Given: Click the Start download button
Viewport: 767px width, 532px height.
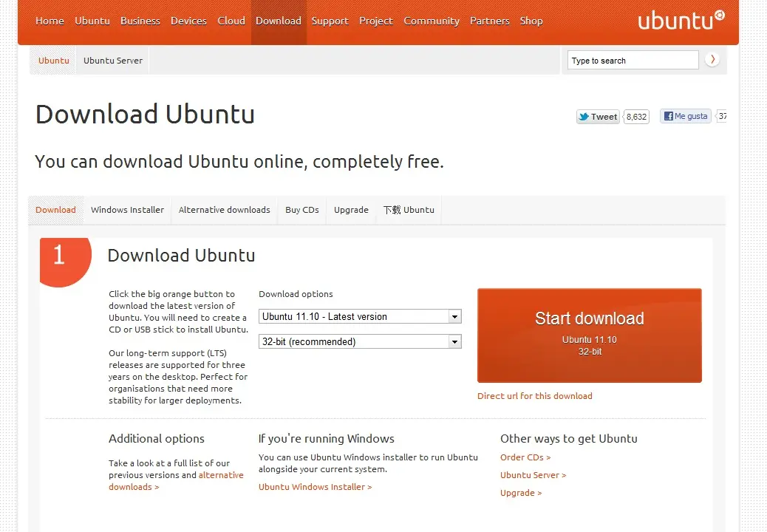Looking at the screenshot, I should coord(590,335).
